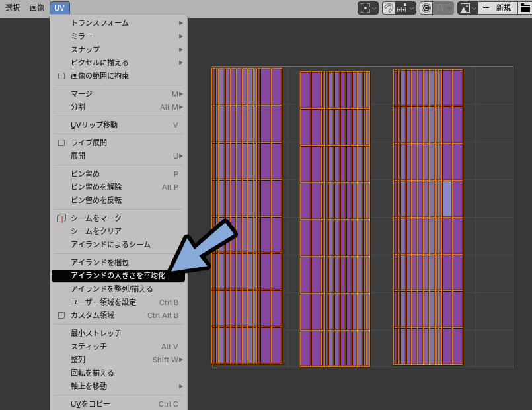Image resolution: width=532 pixels, height=410 pixels.
Task: Click the 新規 image button
Action: pyautogui.click(x=498, y=8)
